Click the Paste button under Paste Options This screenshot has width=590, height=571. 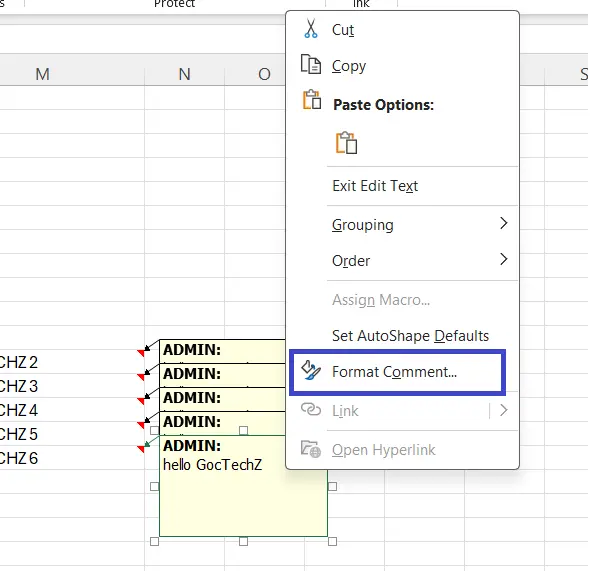click(346, 143)
